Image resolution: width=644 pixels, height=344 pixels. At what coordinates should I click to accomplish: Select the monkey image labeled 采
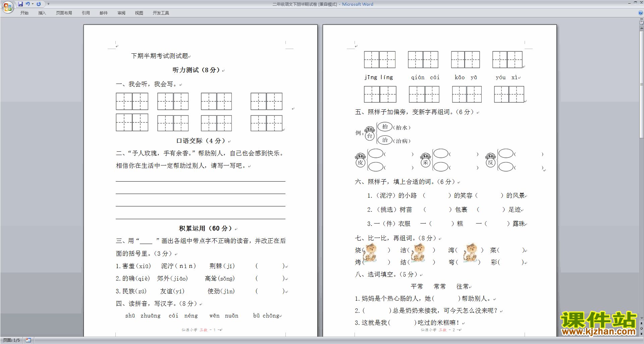[x=425, y=160]
